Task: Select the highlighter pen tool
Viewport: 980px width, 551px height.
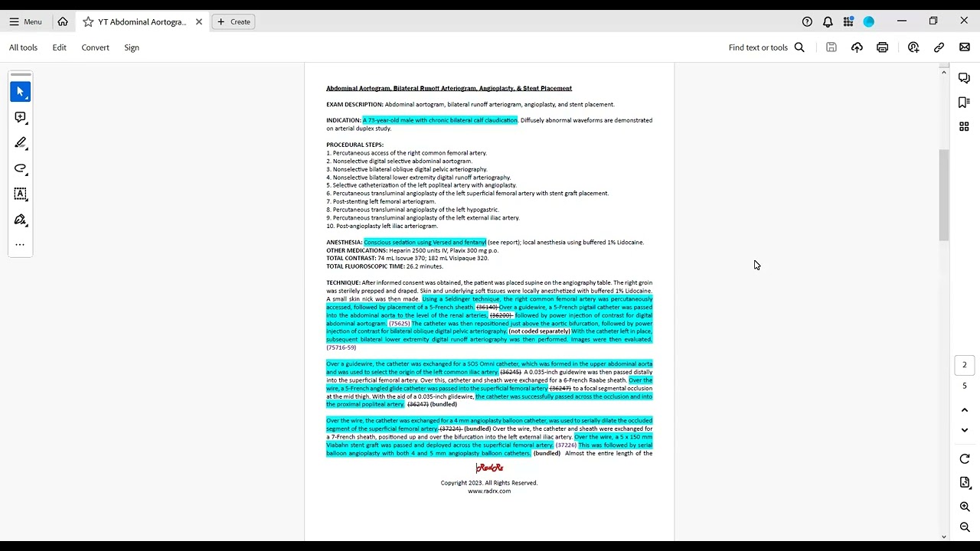Action: [x=21, y=143]
